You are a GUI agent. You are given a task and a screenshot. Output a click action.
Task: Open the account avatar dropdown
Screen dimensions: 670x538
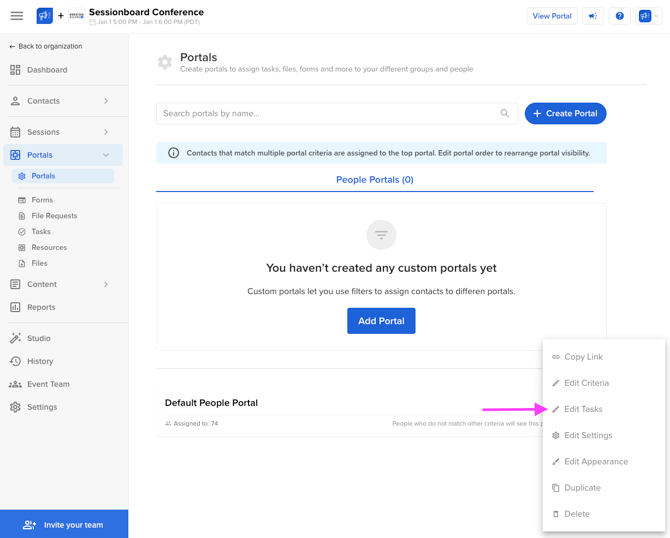tap(648, 16)
